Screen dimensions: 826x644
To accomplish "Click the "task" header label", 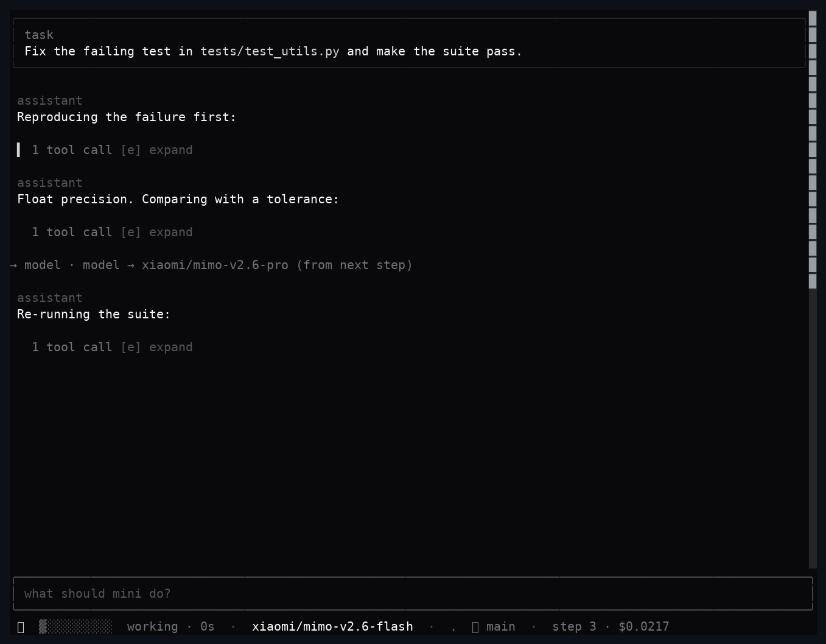I will pos(39,35).
